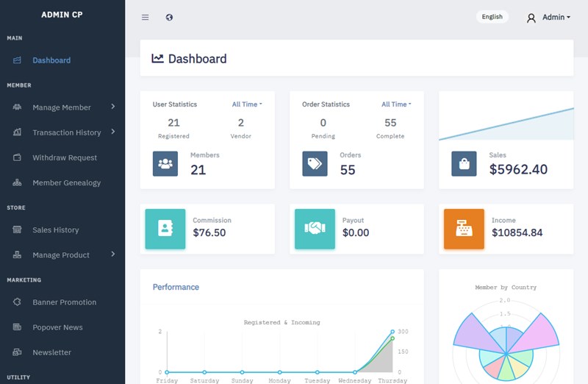This screenshot has width=588, height=384.
Task: Click the Members group icon tile
Action: (165, 163)
